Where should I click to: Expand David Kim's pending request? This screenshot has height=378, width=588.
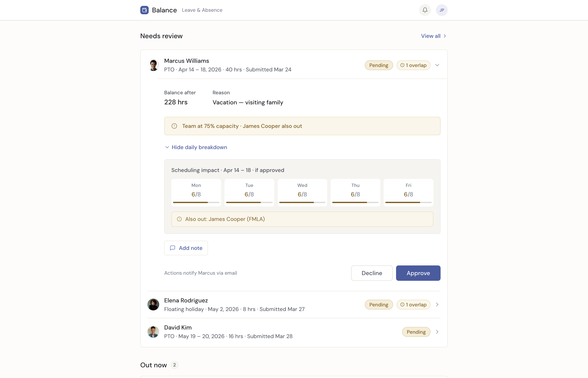[x=437, y=332]
